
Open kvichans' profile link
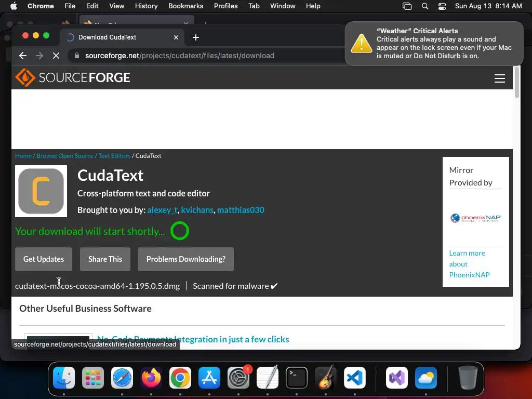click(x=197, y=210)
